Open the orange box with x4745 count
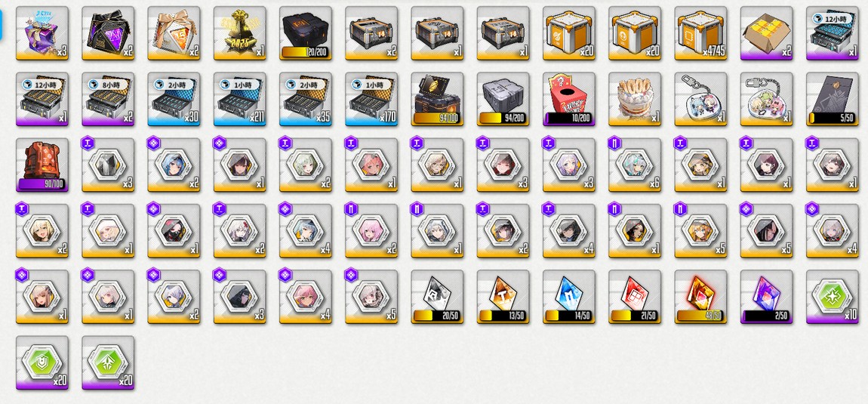The image size is (868, 404). click(x=701, y=32)
